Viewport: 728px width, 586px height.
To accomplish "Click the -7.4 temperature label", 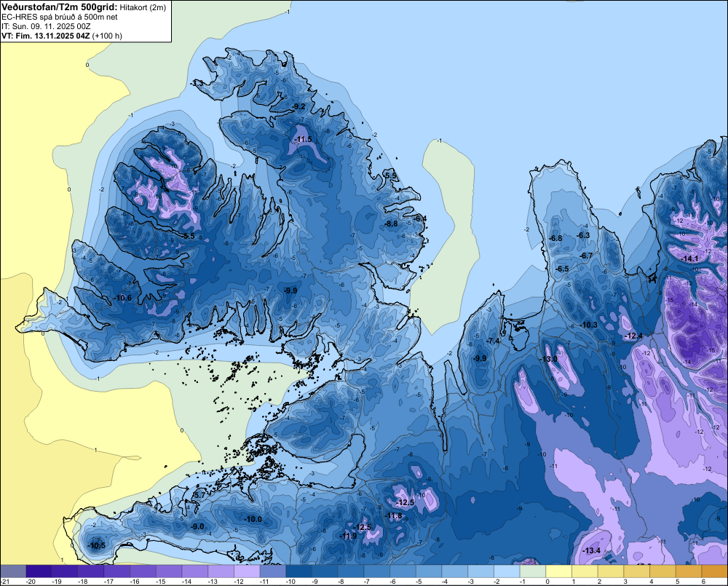I will click(x=493, y=341).
